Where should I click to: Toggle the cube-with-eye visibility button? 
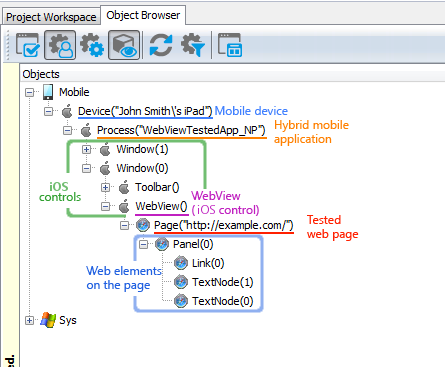tap(124, 45)
